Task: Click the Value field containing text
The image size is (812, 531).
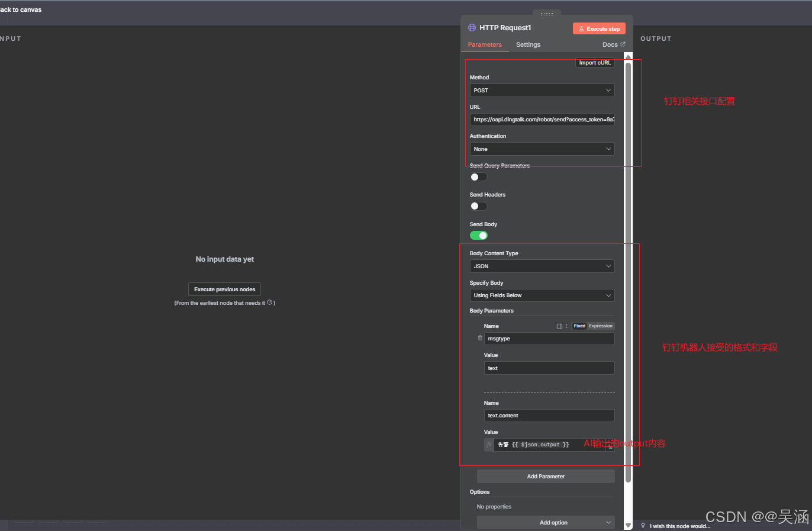Action: click(x=549, y=368)
